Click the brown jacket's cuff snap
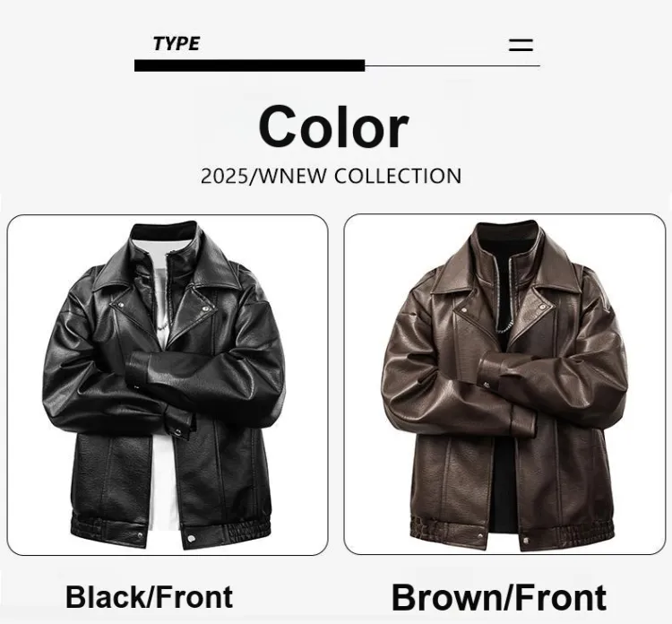This screenshot has width=672, height=624. pos(487,386)
